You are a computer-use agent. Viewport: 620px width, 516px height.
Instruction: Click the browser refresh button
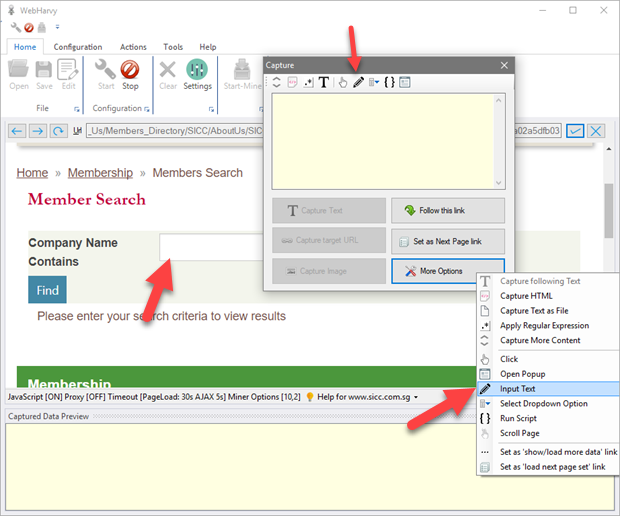59,131
